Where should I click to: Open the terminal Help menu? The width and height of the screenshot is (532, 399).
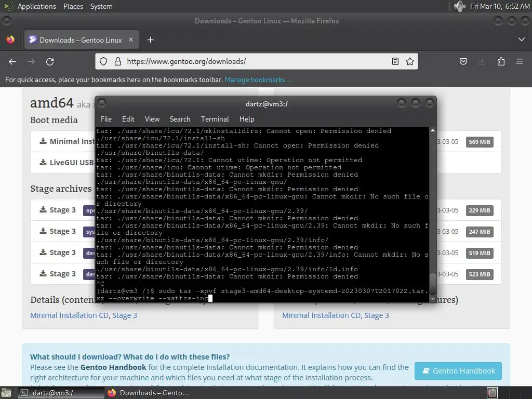click(247, 119)
